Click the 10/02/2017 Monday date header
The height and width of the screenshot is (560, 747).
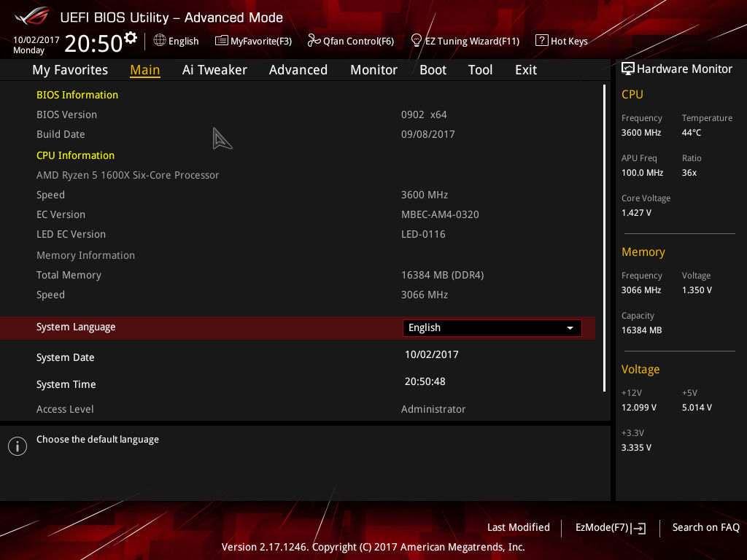(x=36, y=44)
